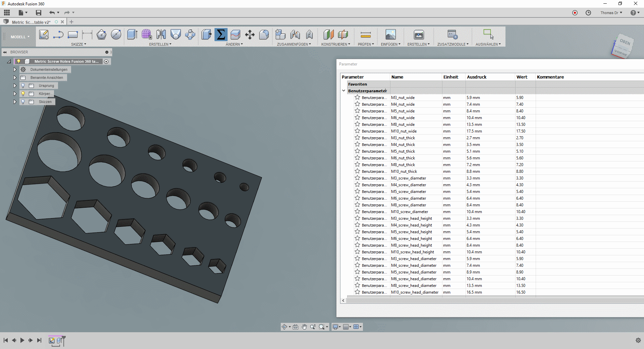
Task: Open the MODELL workspace dropdown
Action: point(20,37)
